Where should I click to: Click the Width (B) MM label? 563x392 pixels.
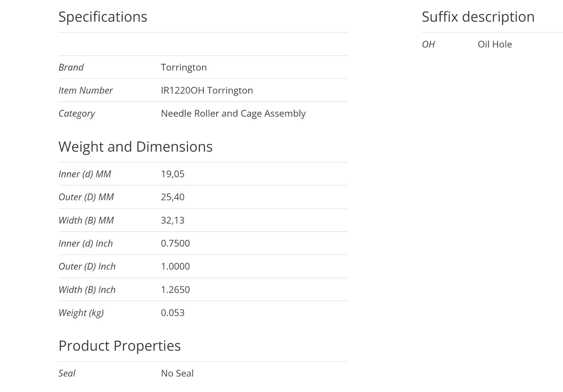(x=86, y=220)
